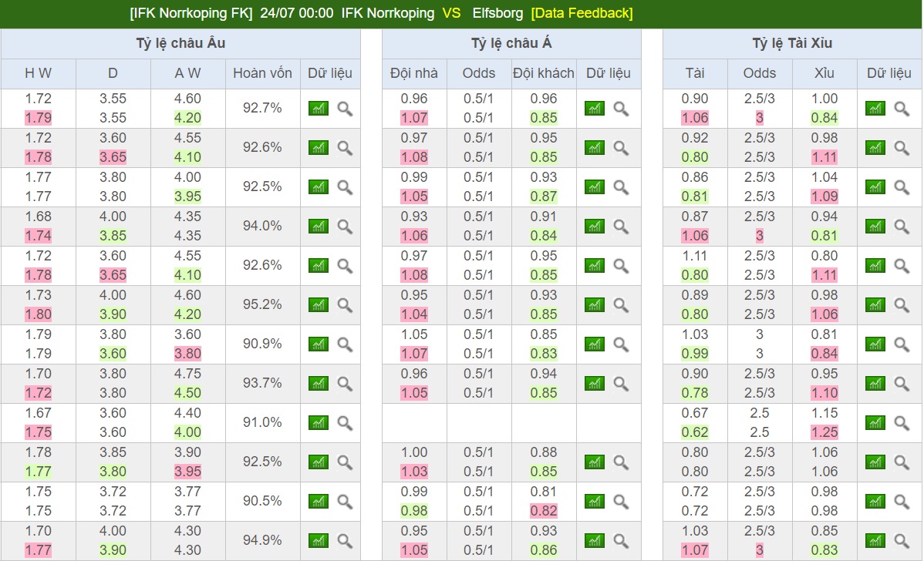Screen dimensions: 924x561
Task: Click the Elfsborg team name
Action: 497,13
